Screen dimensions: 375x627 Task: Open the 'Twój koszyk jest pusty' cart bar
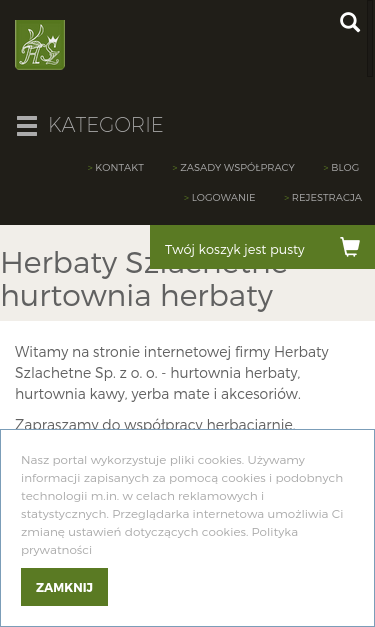tap(263, 247)
